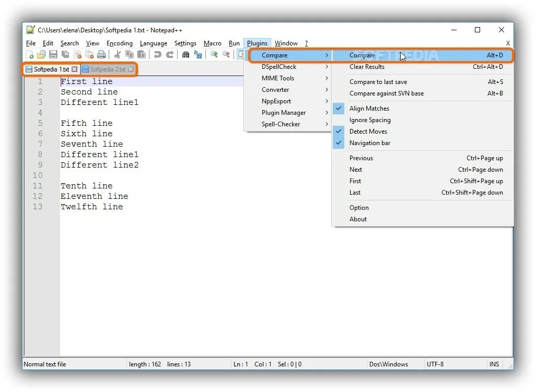Viewport: 536px width, 392px height.
Task: Create a new file with the New icon
Action: click(30, 54)
